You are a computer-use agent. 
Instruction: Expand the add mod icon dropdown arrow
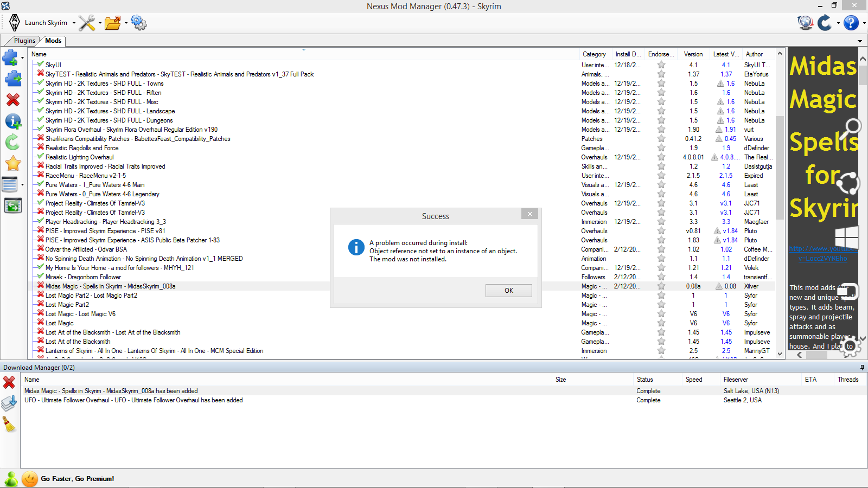[22, 57]
